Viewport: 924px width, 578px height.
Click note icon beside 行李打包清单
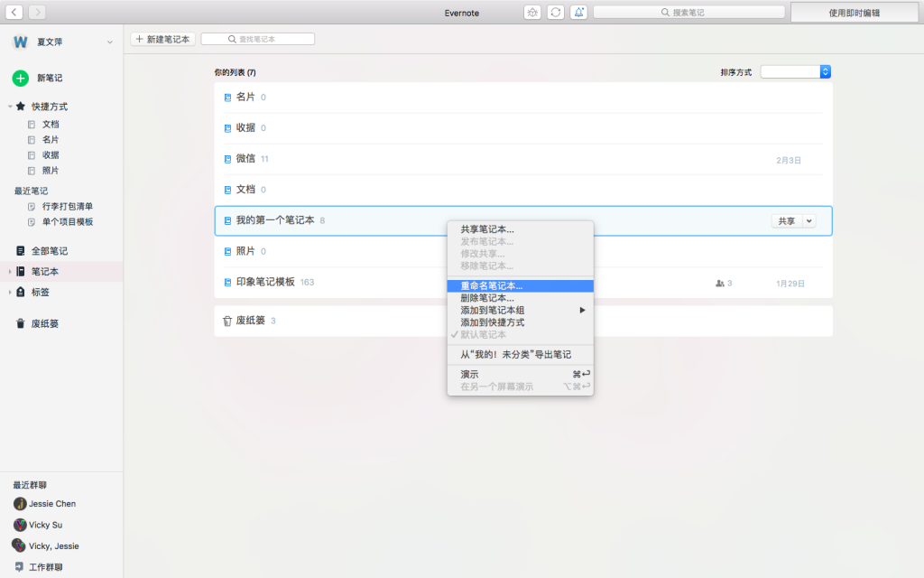[32, 207]
